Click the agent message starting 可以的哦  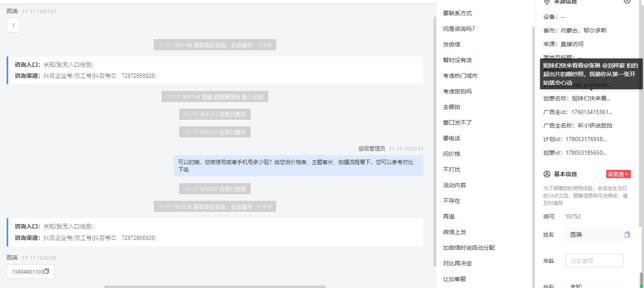pos(298,166)
